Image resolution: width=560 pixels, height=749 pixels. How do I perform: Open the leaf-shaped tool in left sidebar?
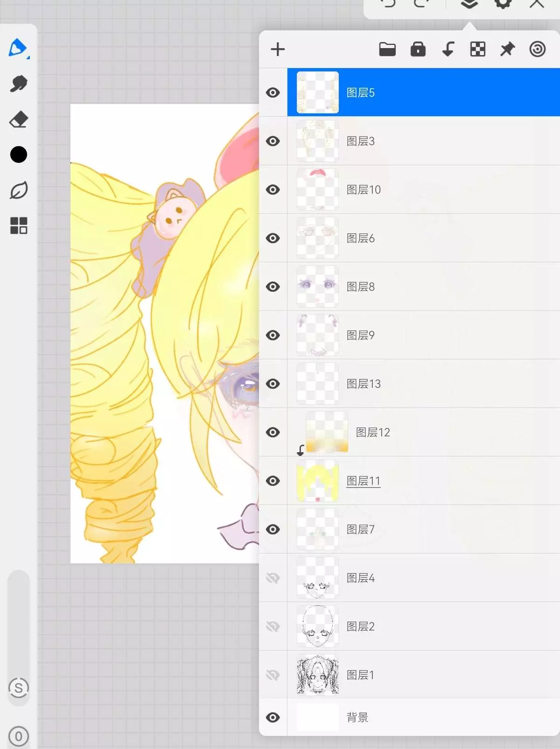19,190
